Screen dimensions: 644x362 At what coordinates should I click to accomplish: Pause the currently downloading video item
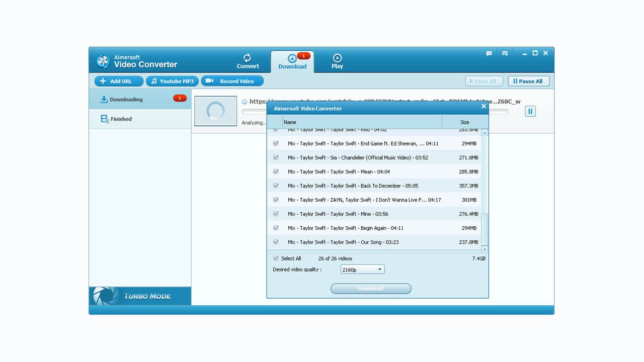[x=530, y=111]
